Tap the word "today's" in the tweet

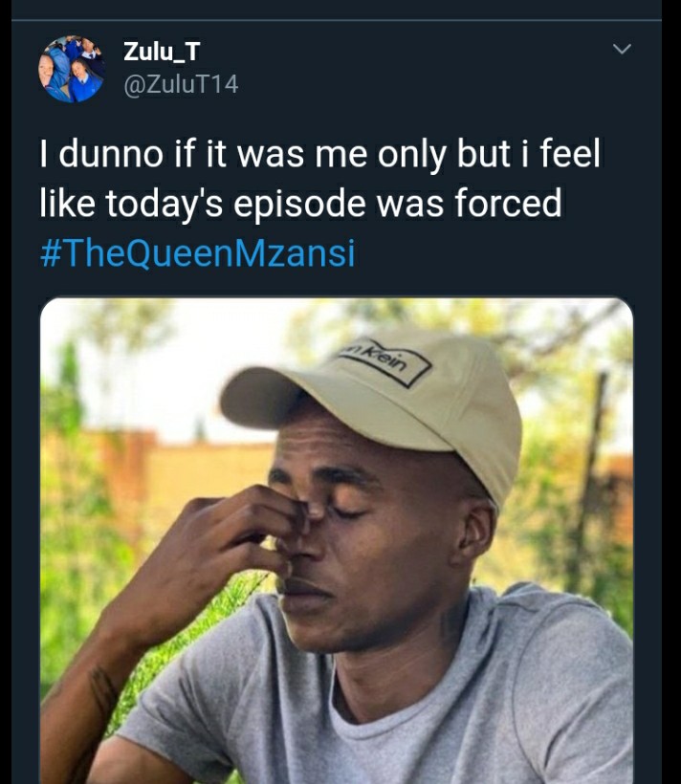pyautogui.click(x=164, y=205)
